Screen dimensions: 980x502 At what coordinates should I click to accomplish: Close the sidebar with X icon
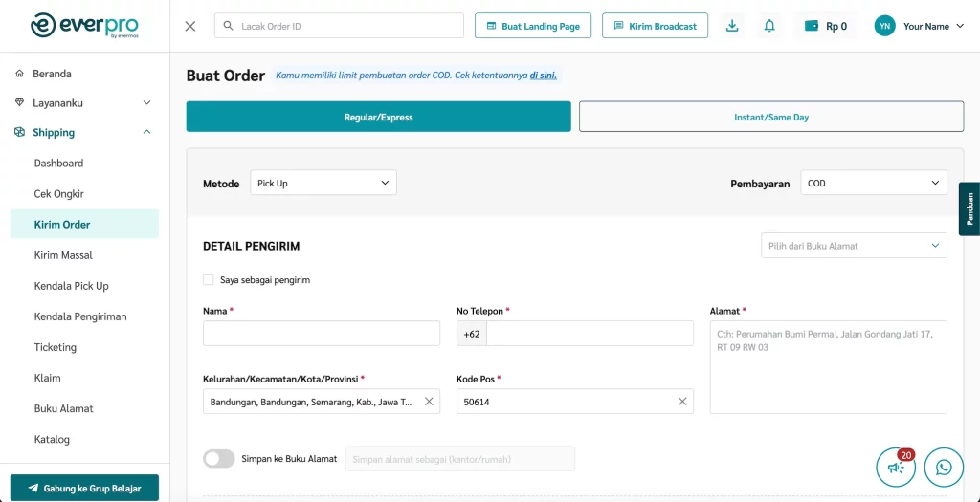(x=190, y=26)
